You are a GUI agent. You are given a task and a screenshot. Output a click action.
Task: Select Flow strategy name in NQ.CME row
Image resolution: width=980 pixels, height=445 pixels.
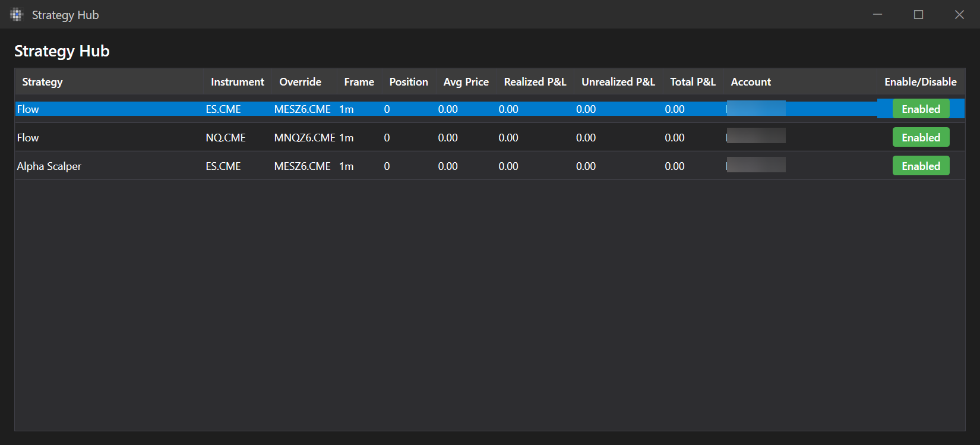pos(28,138)
